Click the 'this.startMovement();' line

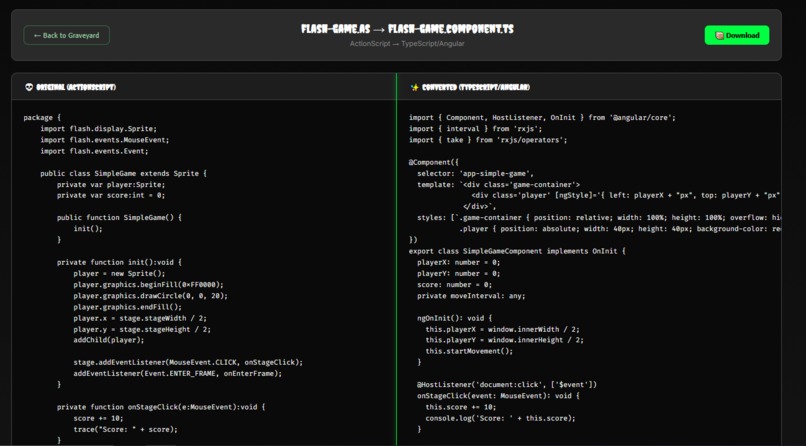(469, 351)
